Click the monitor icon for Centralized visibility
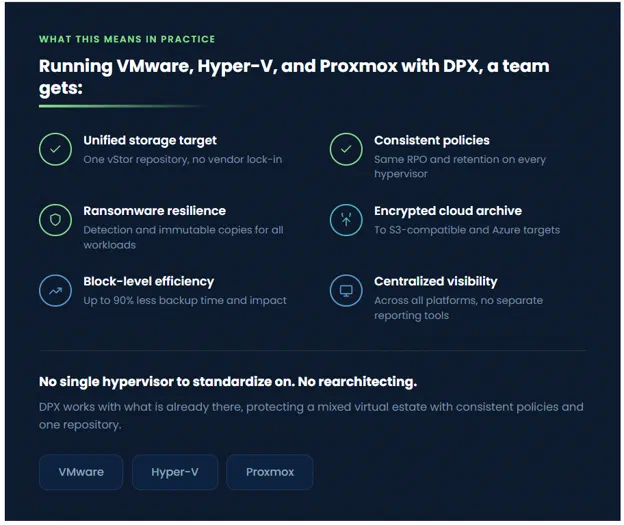Image resolution: width=624 pixels, height=525 pixels. pyautogui.click(x=346, y=291)
